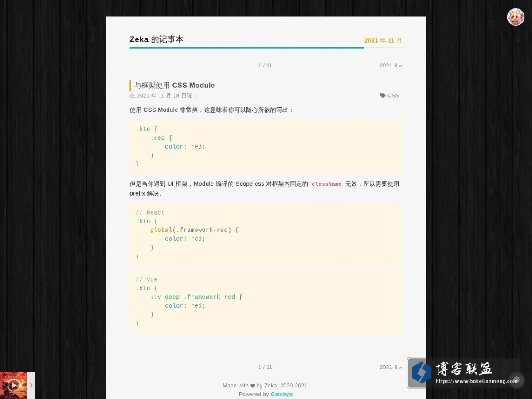The image size is (532, 399).
Task: Open the avatar profile icon
Action: (516, 17)
